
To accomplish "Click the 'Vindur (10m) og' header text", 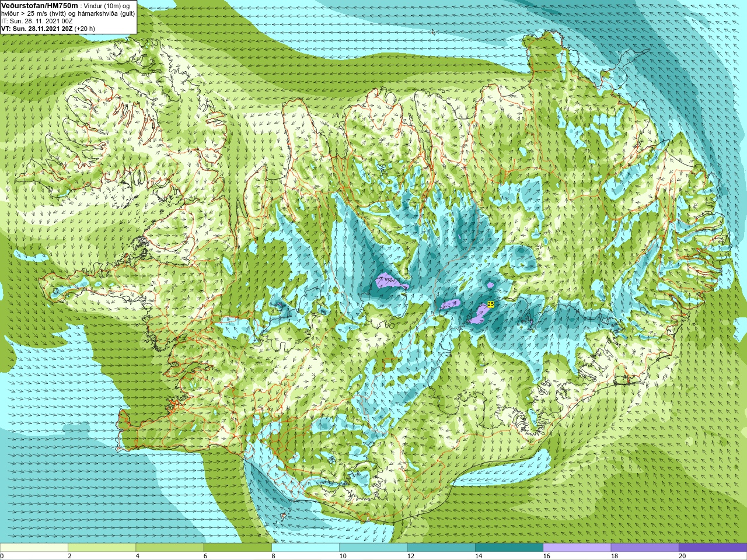I will [107, 6].
